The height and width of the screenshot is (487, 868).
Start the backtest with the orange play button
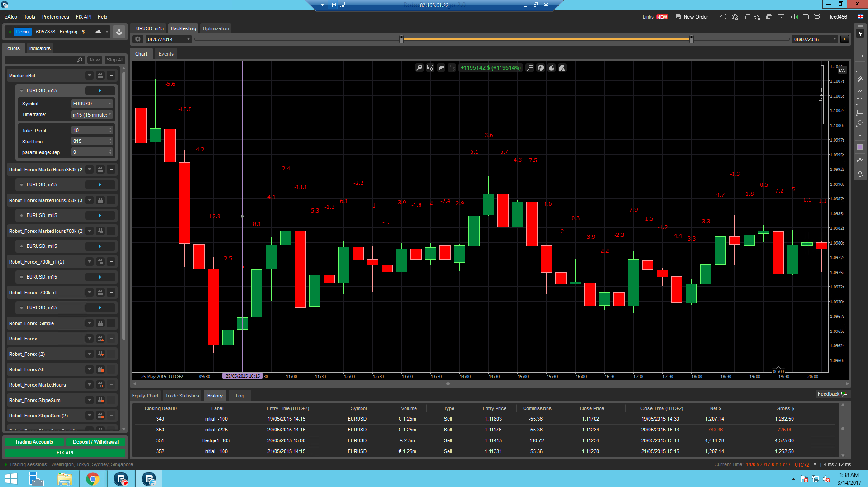click(x=844, y=39)
